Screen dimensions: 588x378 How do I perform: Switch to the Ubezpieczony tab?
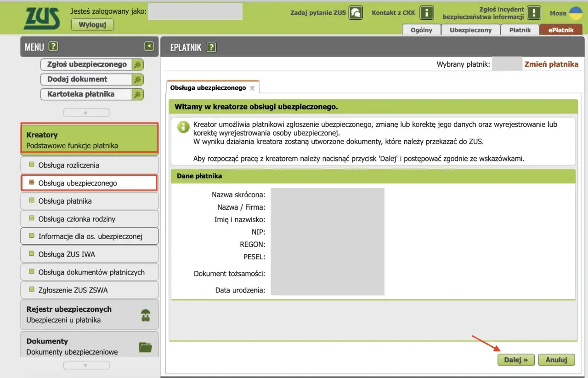pyautogui.click(x=471, y=29)
